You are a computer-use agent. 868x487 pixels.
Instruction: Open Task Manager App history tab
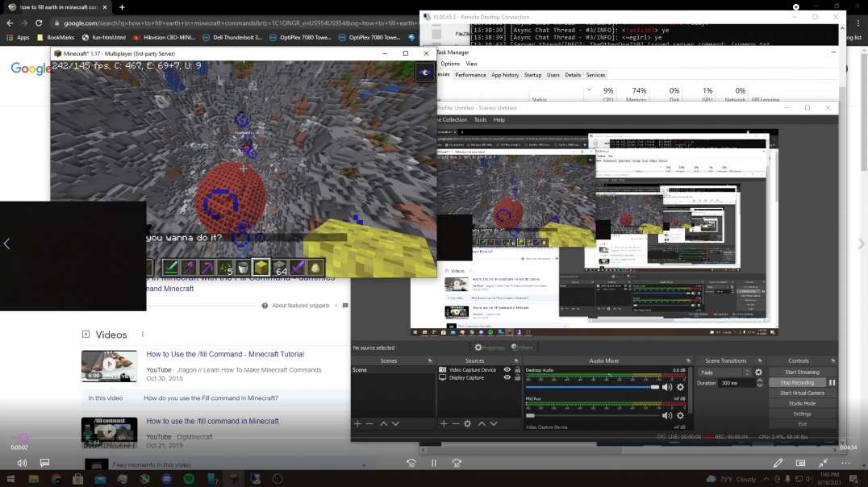point(505,75)
